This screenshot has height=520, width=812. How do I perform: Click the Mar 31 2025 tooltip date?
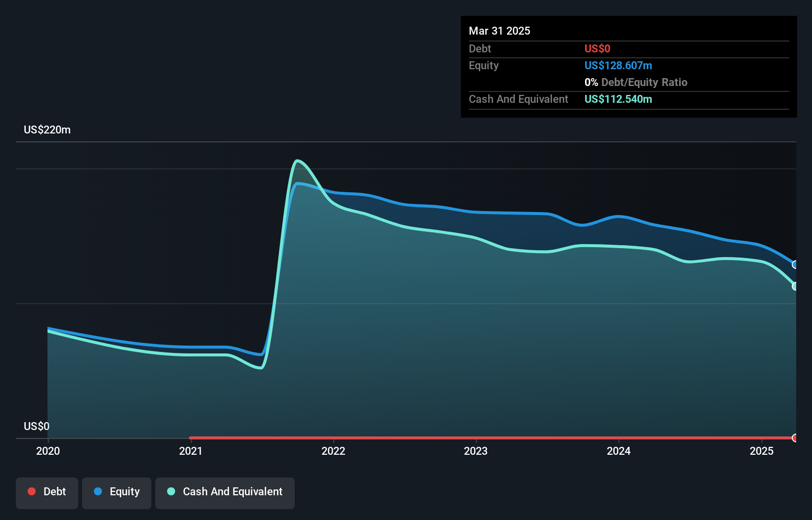point(499,31)
